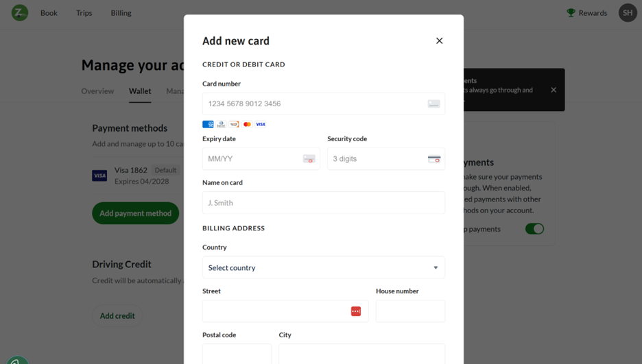Click the Add credit button
642x364 pixels.
[117, 316]
